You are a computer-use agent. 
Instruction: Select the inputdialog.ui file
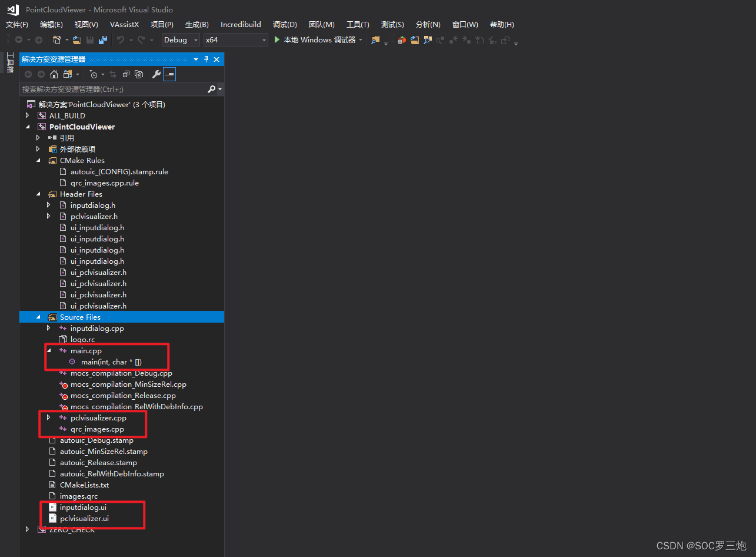pyautogui.click(x=83, y=507)
